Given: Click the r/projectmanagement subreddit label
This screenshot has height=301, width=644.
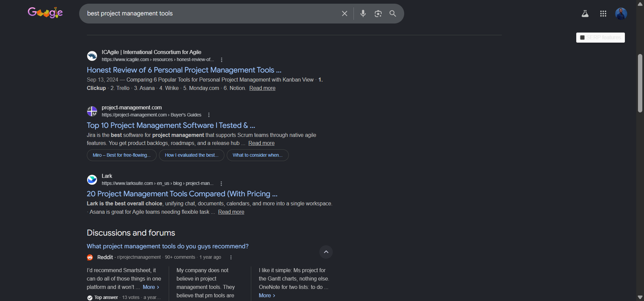Looking at the screenshot, I should point(139,257).
